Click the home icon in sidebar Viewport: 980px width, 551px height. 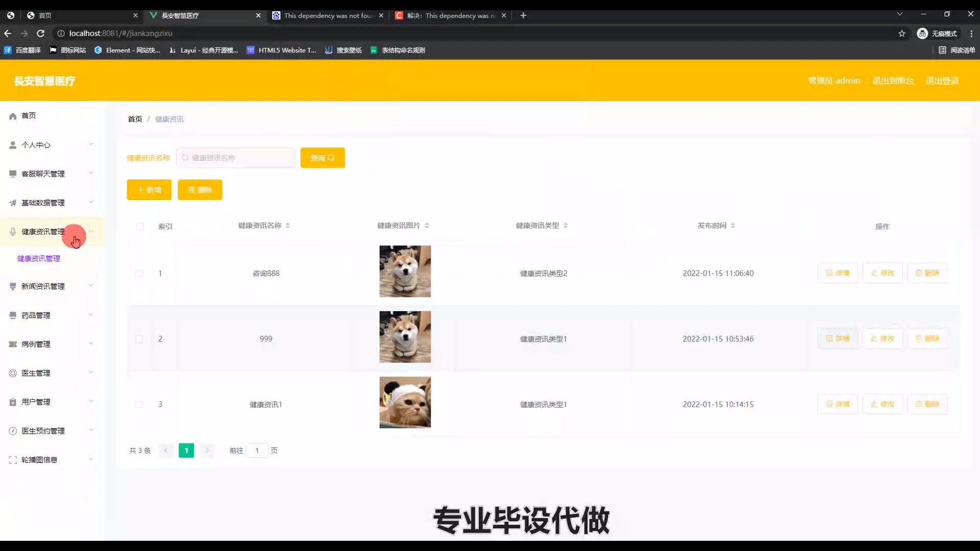[13, 116]
